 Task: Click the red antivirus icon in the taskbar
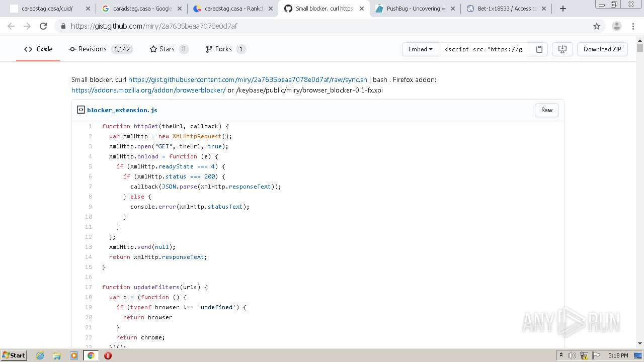pyautogui.click(x=108, y=355)
